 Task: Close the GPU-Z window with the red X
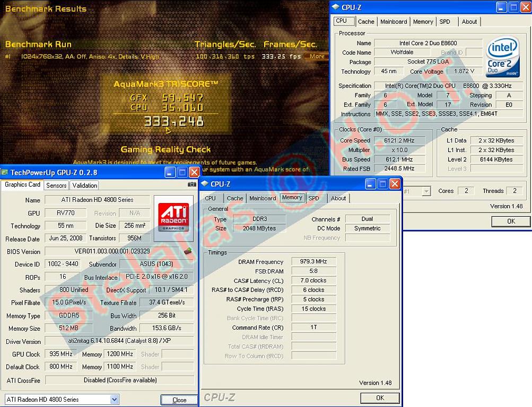[x=194, y=172]
